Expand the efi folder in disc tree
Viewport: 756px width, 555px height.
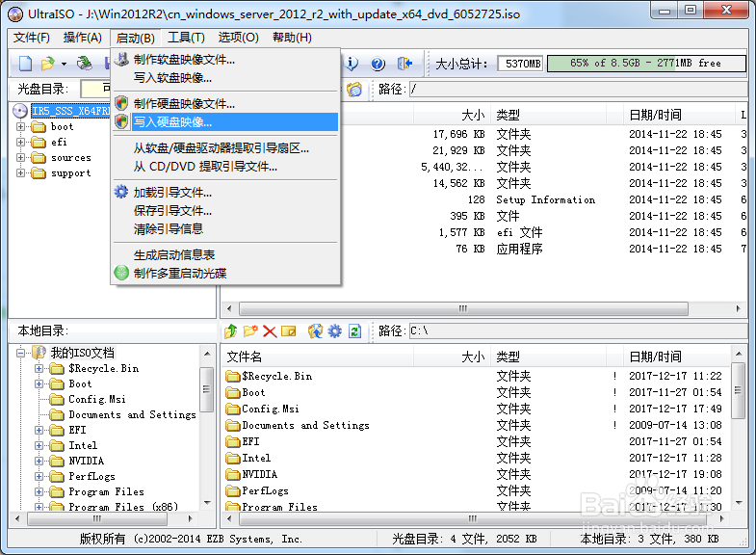(21, 143)
